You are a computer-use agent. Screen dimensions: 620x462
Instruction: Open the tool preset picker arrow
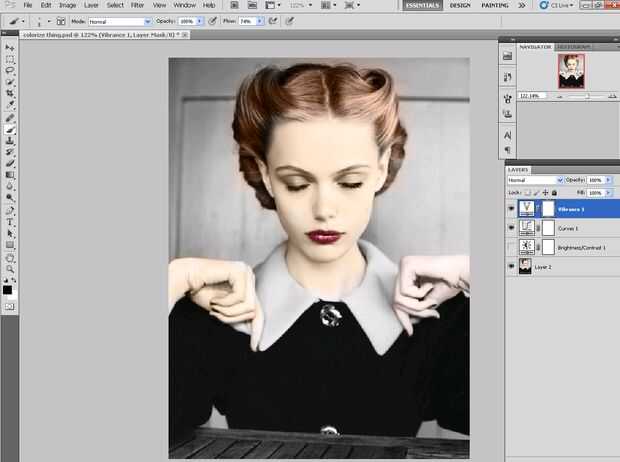23,21
